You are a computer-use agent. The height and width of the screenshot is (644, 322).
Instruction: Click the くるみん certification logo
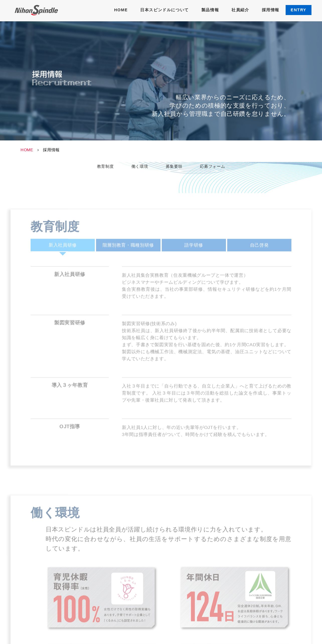tap(127, 588)
